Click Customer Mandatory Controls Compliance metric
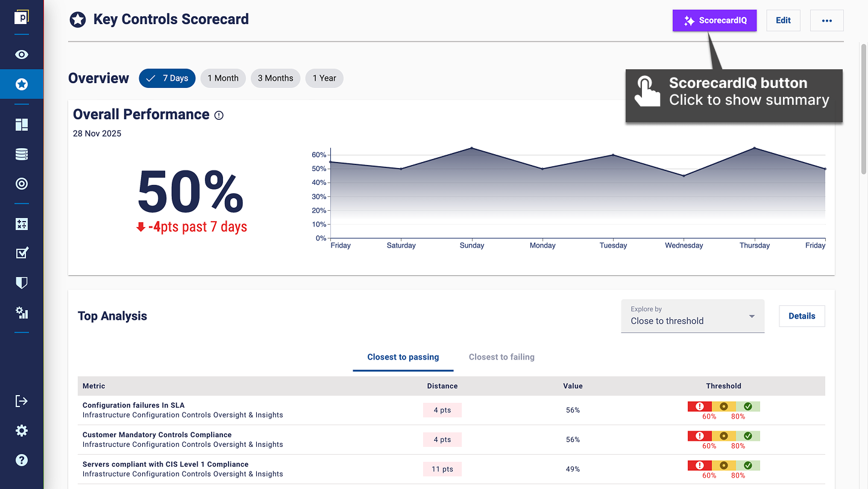 [157, 435]
